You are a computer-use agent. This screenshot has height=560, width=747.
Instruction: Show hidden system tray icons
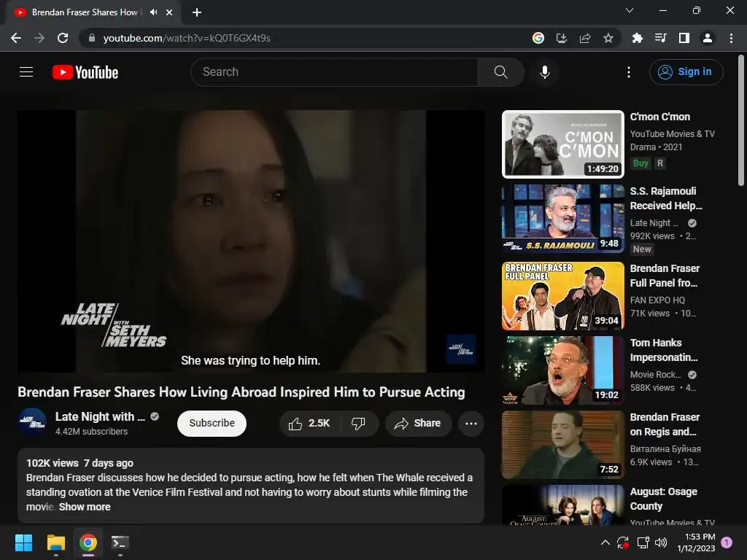(x=605, y=542)
